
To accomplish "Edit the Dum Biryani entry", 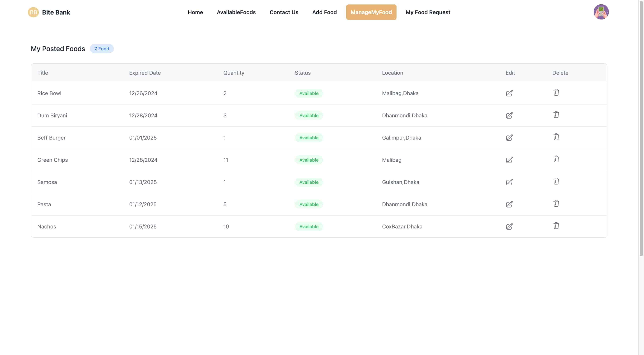I will [509, 115].
